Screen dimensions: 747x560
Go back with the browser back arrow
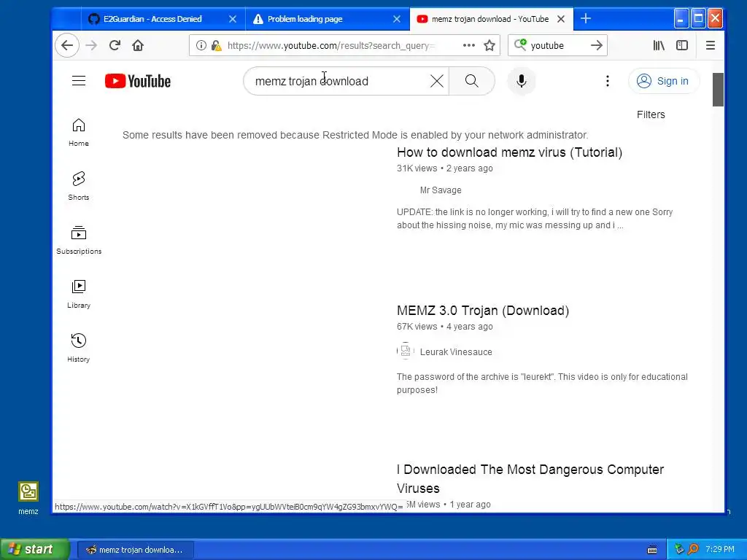(x=66, y=46)
